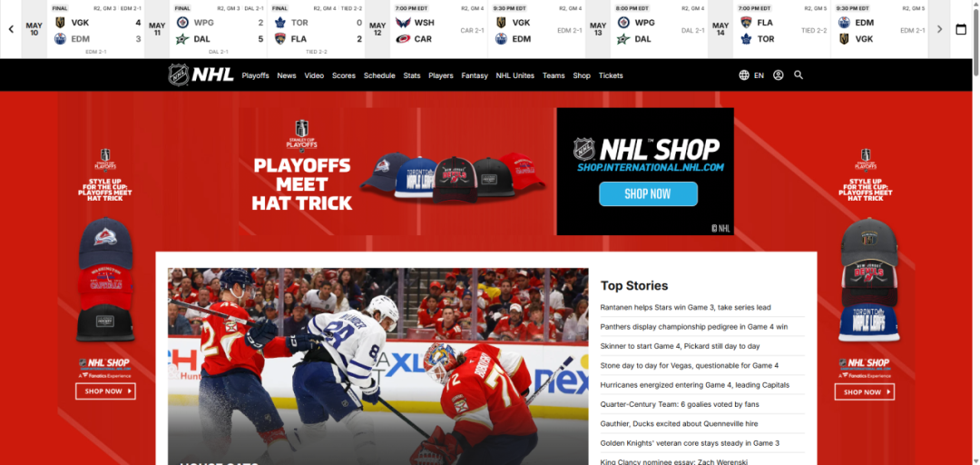Click the featured Panthers game photo

tap(378, 366)
